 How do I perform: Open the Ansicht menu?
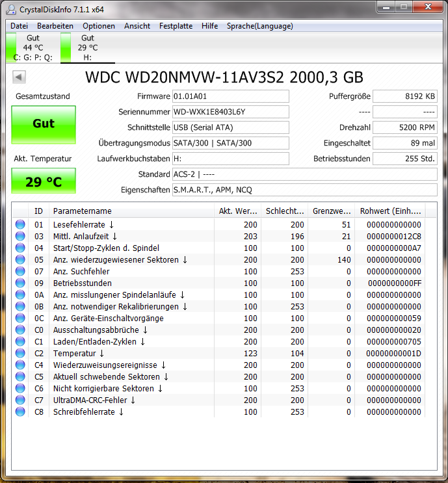(137, 26)
